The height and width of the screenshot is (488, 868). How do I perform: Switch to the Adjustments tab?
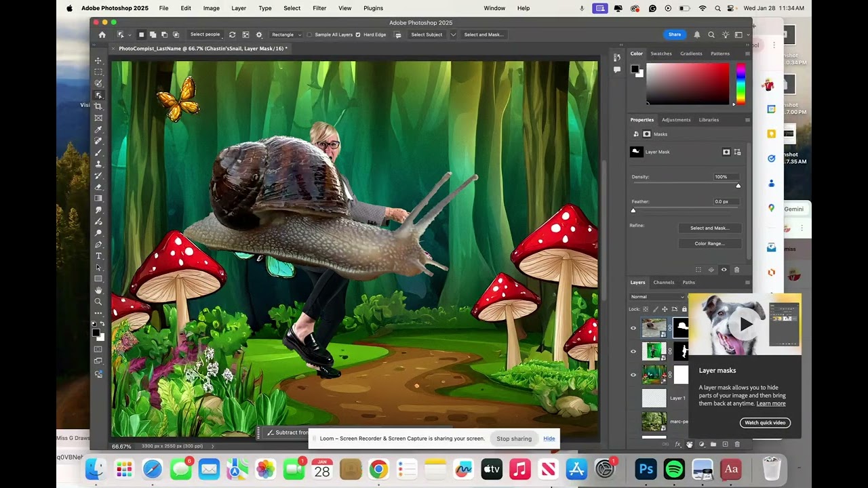coord(676,120)
